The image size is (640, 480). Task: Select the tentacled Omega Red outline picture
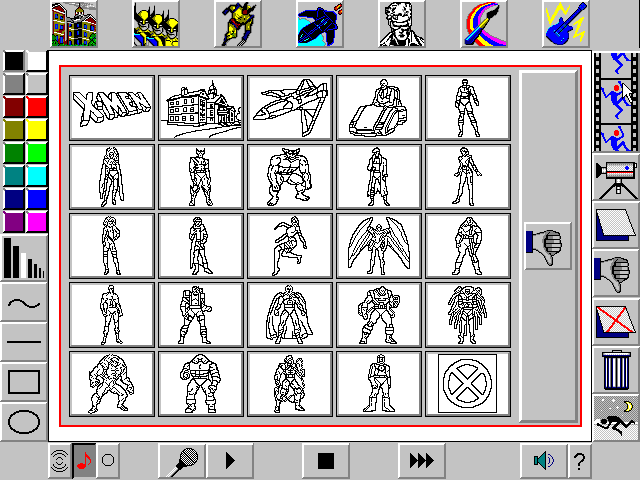(468, 315)
